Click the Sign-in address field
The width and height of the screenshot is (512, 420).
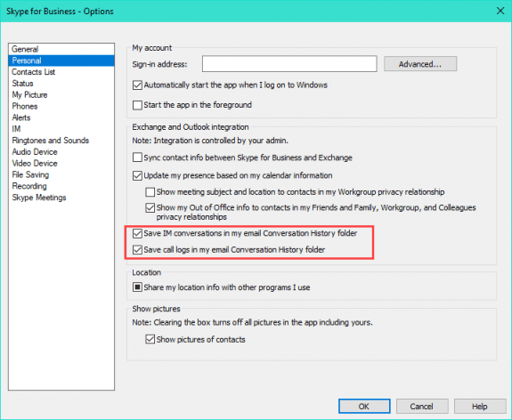tap(289, 64)
